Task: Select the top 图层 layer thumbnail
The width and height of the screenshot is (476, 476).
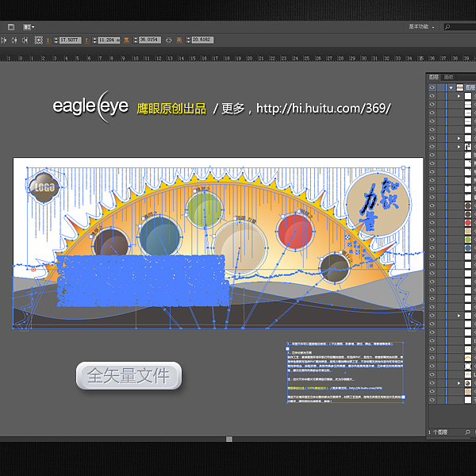Action: [460, 87]
